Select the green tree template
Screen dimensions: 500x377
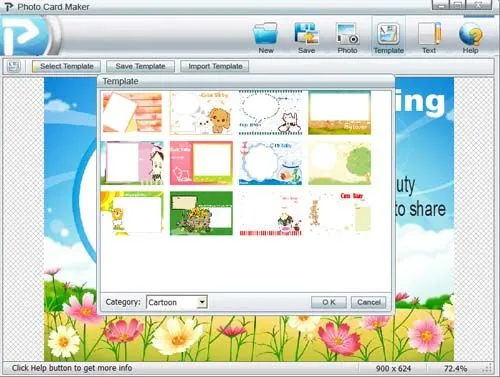(x=339, y=163)
